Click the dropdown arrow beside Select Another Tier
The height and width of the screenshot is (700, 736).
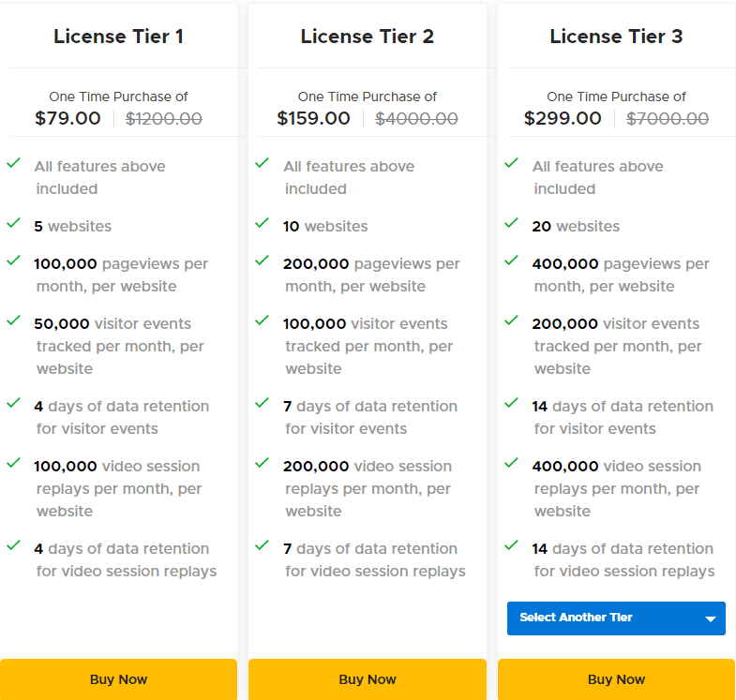[x=710, y=618]
